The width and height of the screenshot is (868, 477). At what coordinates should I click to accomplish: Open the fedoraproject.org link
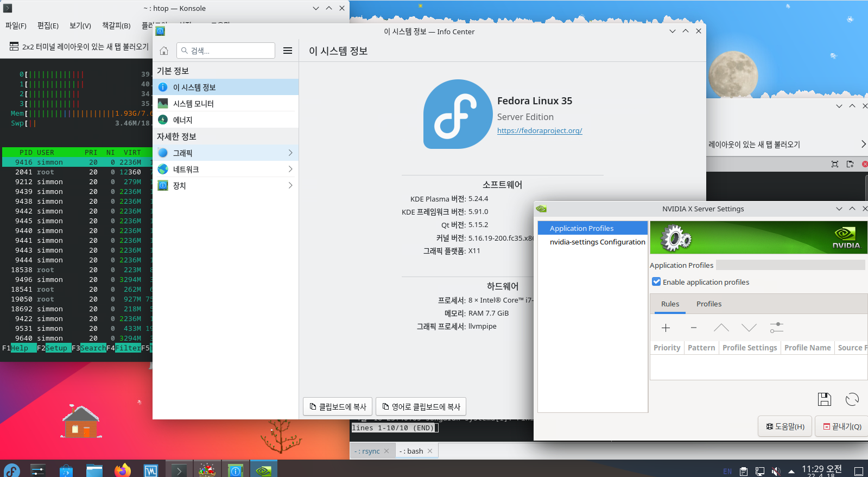pyautogui.click(x=540, y=130)
